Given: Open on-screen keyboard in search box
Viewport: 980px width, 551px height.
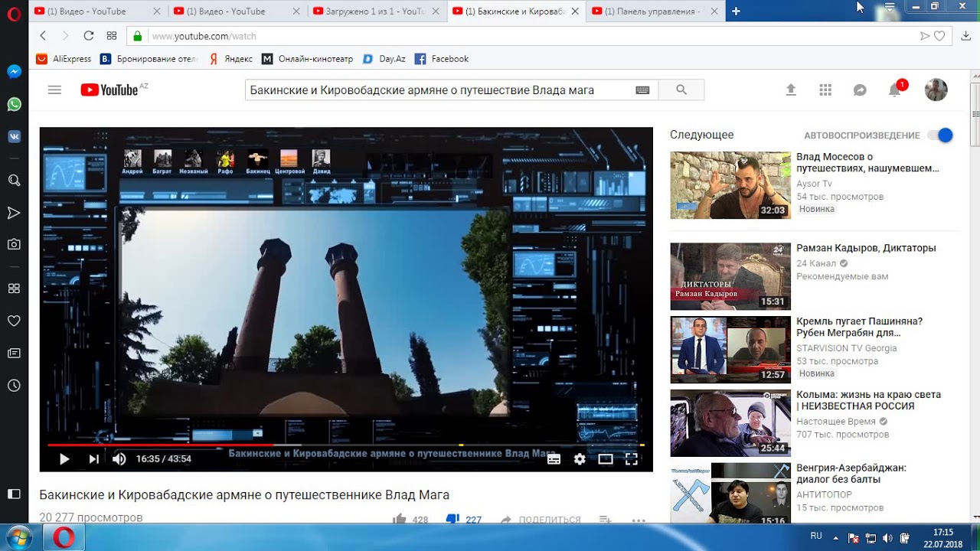Looking at the screenshot, I should (x=642, y=90).
